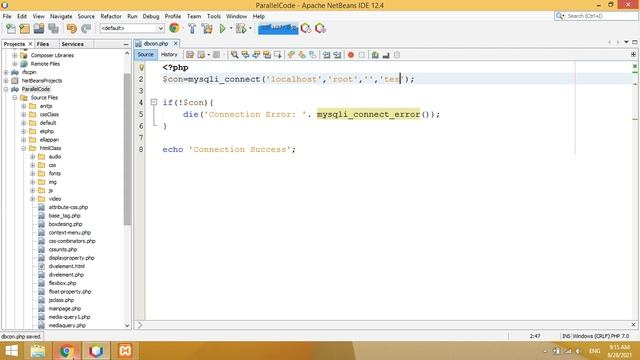Click Next Bookmark icon
The height and width of the screenshot is (360, 640).
(302, 55)
